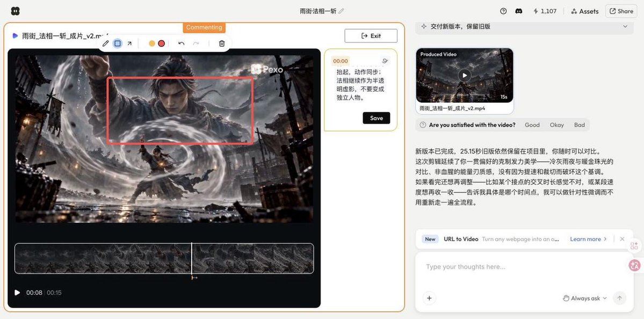Open the Pexo home logo
644x319 pixels.
(15, 11)
